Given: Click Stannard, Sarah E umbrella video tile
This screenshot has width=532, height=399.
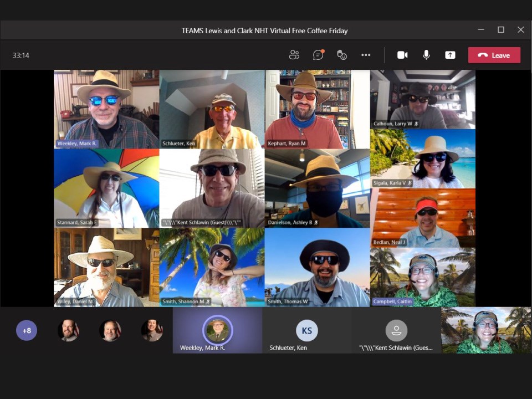Looking at the screenshot, I should tap(106, 188).
